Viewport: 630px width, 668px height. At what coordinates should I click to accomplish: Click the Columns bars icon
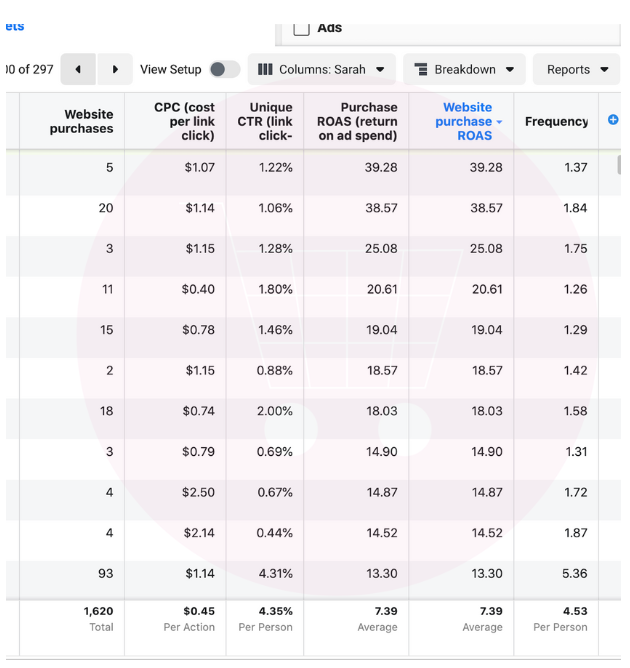tap(265, 69)
